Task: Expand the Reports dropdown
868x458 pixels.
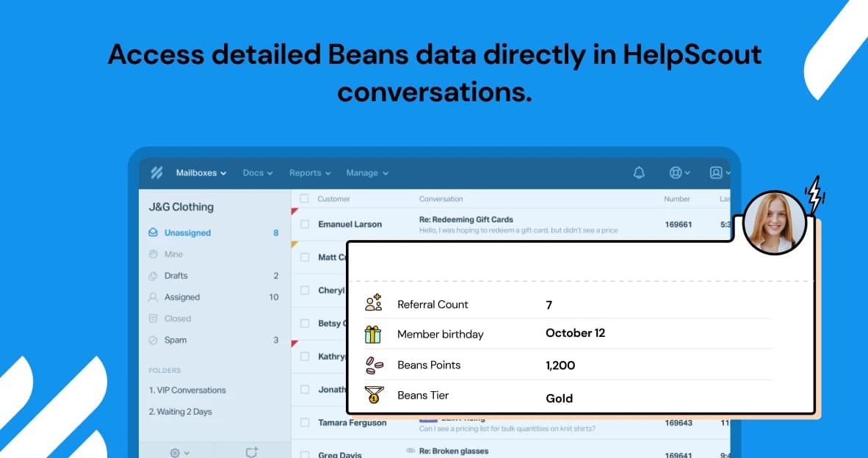Action: pos(309,173)
